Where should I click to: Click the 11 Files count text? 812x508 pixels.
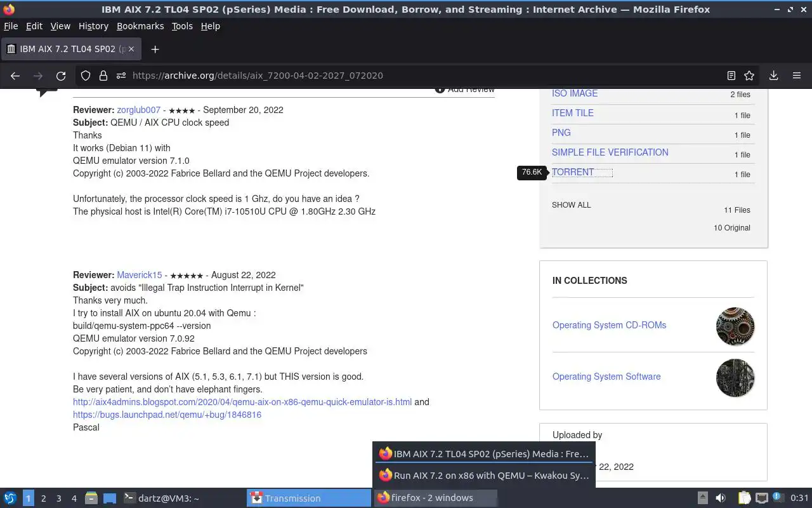[737, 210]
